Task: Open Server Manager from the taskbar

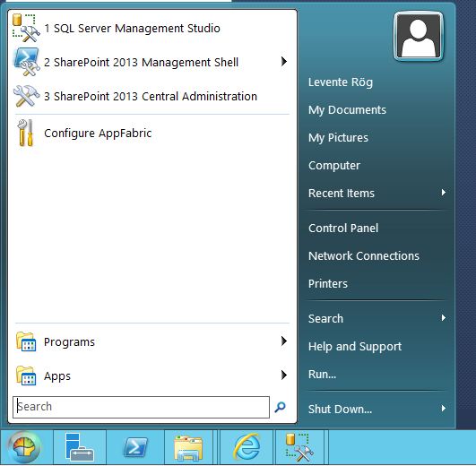Action: [x=80, y=447]
